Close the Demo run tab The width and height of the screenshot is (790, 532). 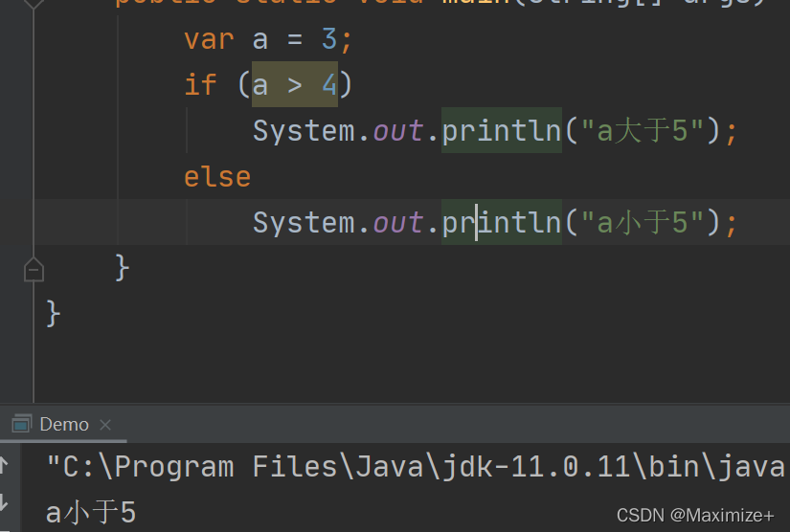click(105, 425)
